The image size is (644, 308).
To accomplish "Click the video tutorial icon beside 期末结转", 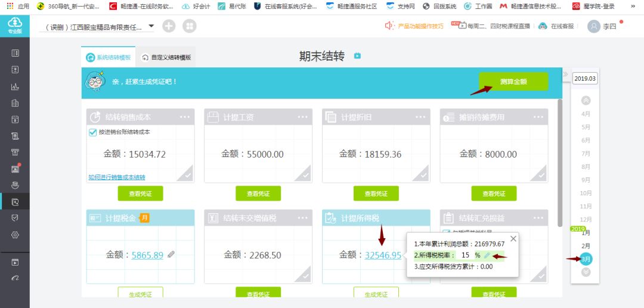I will (x=357, y=56).
